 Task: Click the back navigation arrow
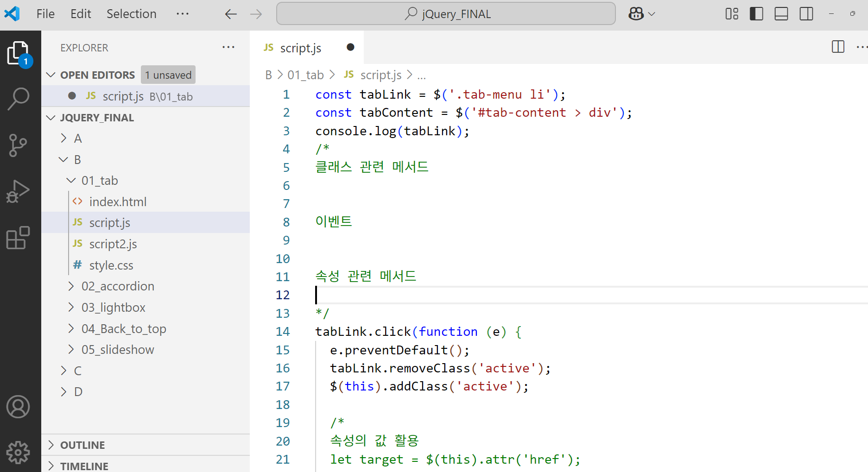(x=230, y=13)
